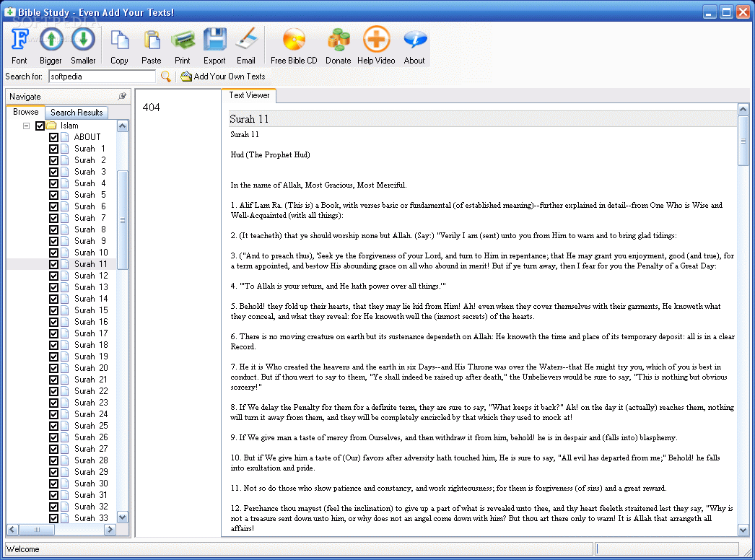Click the document icon beside Surah 1
The width and height of the screenshot is (755, 560).
(x=64, y=149)
